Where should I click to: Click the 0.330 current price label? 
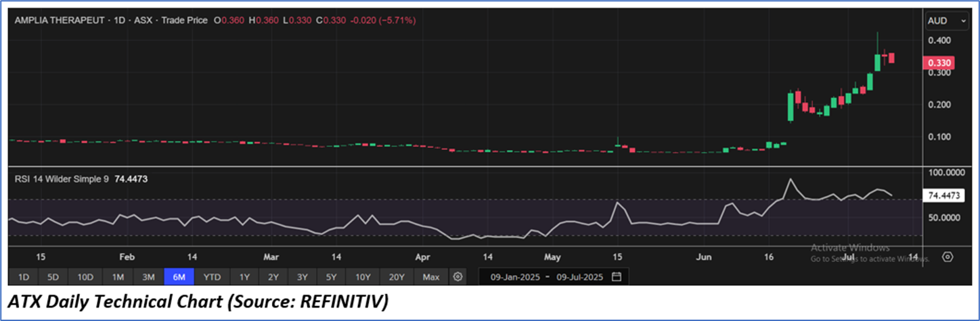click(x=940, y=63)
